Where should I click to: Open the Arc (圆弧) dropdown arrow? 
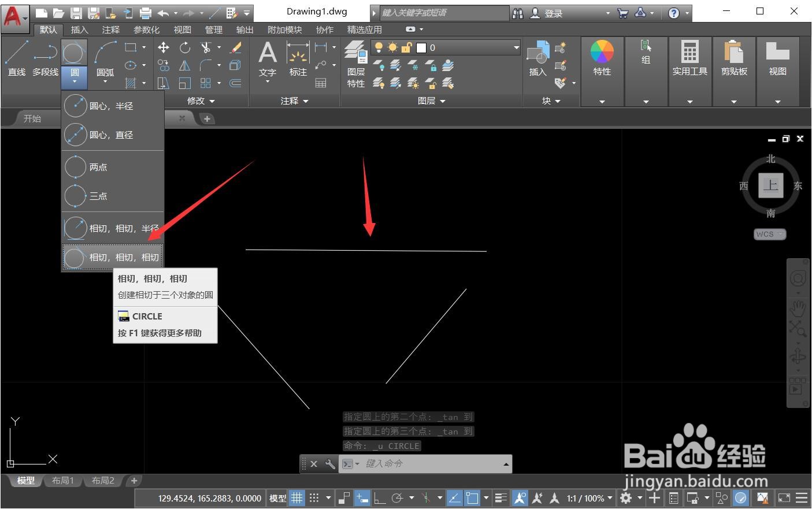coord(105,81)
